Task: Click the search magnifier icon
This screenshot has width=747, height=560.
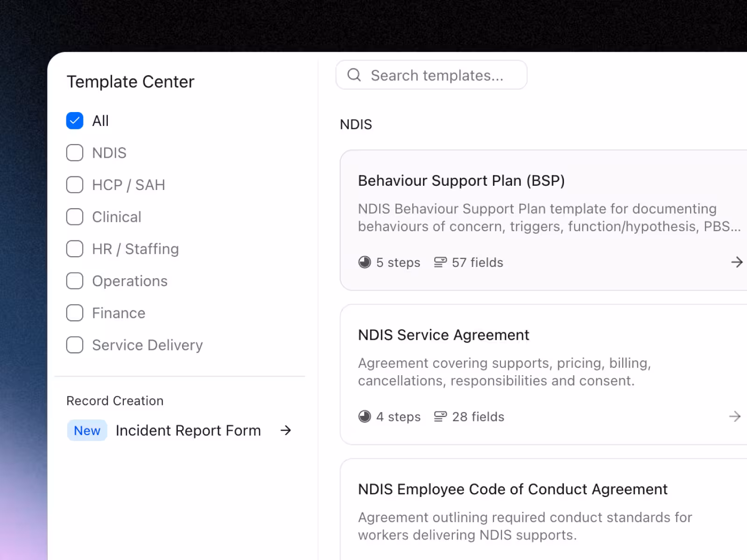Action: click(x=354, y=75)
